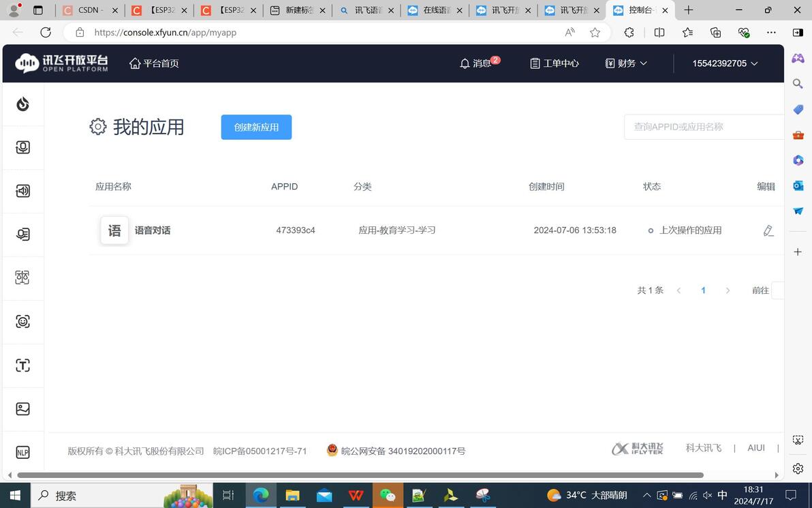Click the browser address bar URL
The image size is (812, 508).
(166, 33)
